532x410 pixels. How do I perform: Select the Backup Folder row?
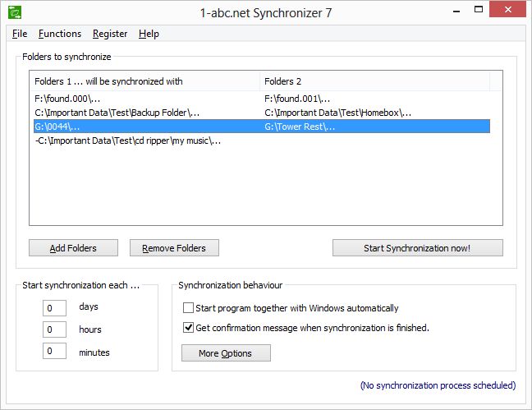[x=117, y=113]
